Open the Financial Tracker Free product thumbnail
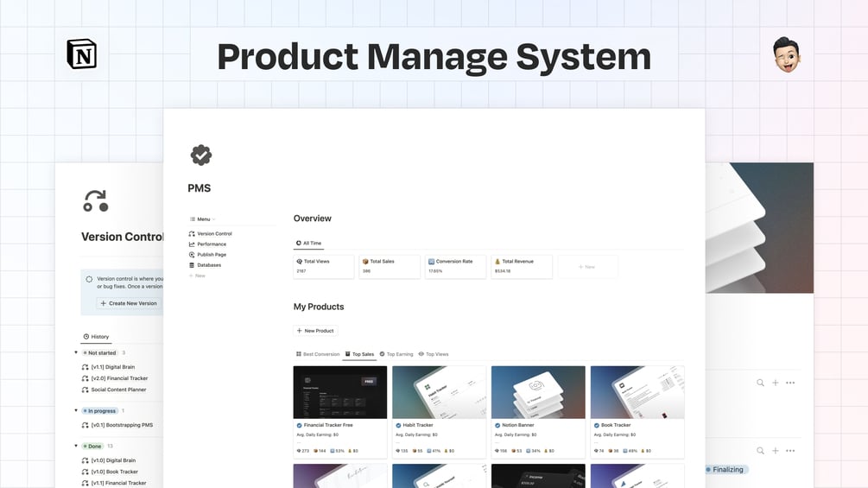868x488 pixels. click(340, 392)
